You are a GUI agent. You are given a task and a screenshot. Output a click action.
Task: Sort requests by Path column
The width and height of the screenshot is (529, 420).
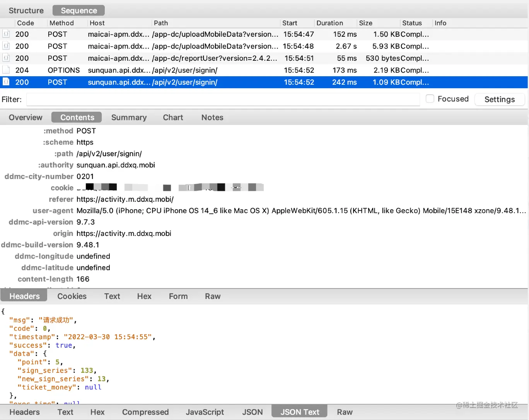(x=161, y=23)
